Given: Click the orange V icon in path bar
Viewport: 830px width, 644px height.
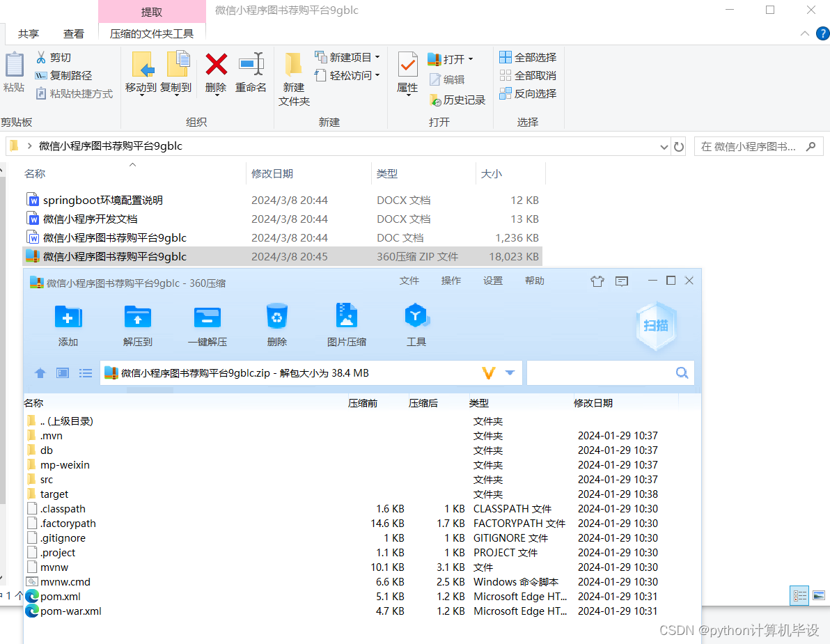Looking at the screenshot, I should point(489,373).
